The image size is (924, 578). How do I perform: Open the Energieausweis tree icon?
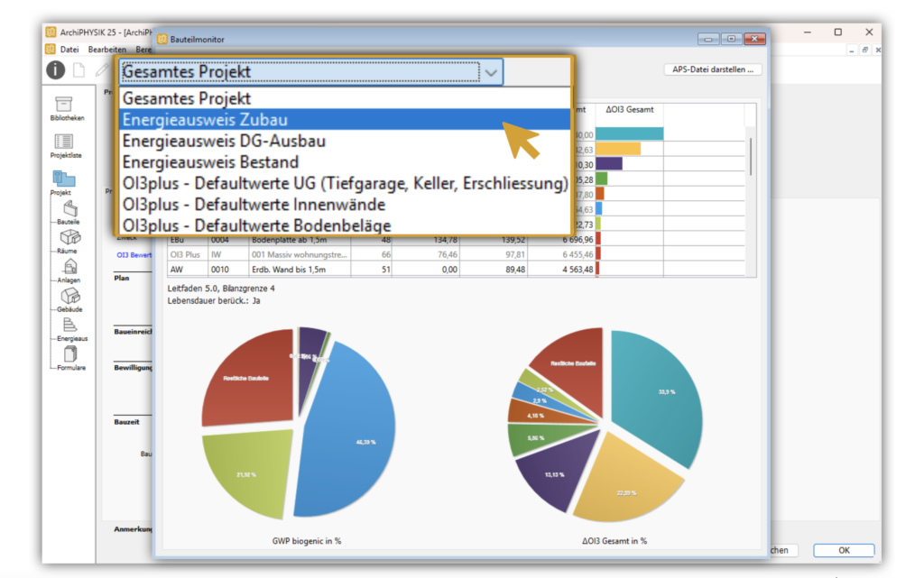(69, 325)
